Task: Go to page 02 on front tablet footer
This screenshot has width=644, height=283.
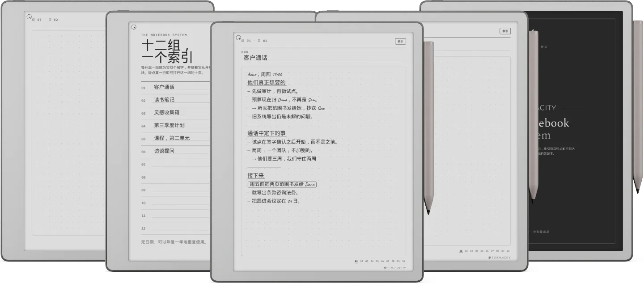Action: pyautogui.click(x=361, y=261)
